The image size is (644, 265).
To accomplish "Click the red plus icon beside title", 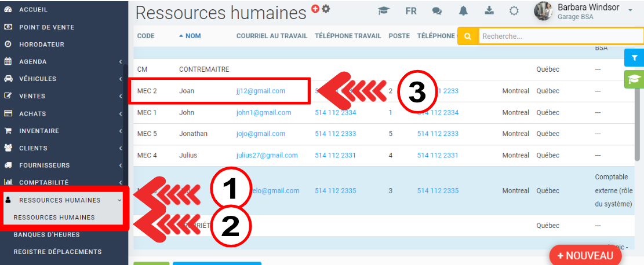I will point(315,8).
